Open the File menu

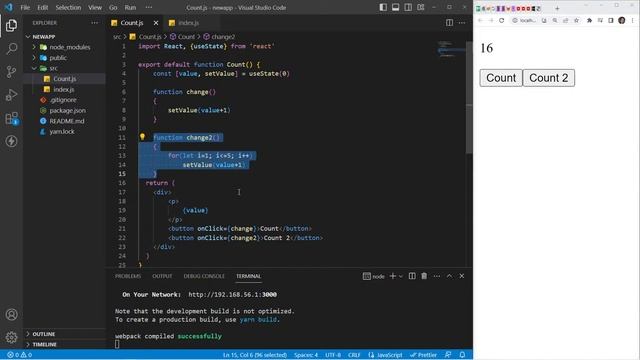click(25, 7)
